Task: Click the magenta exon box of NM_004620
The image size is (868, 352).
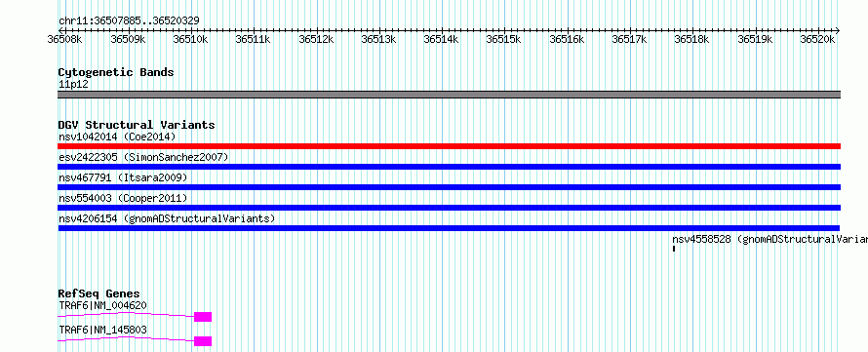Action: [x=203, y=317]
